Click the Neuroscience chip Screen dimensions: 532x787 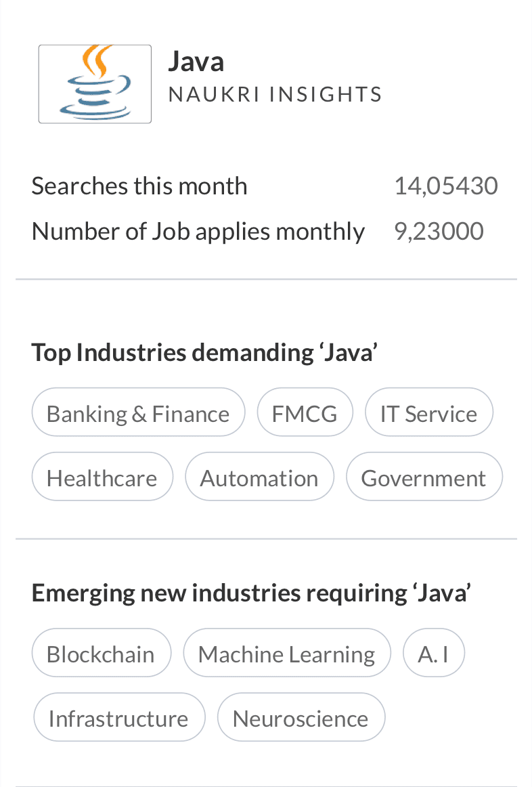click(301, 718)
